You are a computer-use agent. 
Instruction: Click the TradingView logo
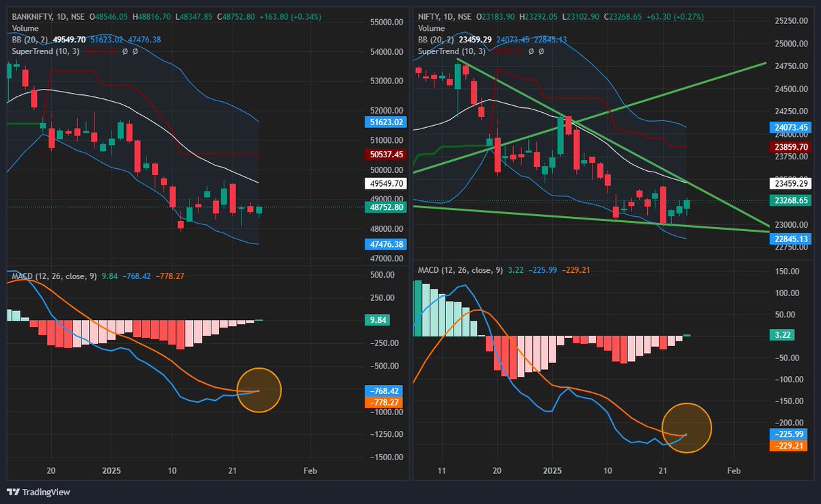tap(38, 492)
